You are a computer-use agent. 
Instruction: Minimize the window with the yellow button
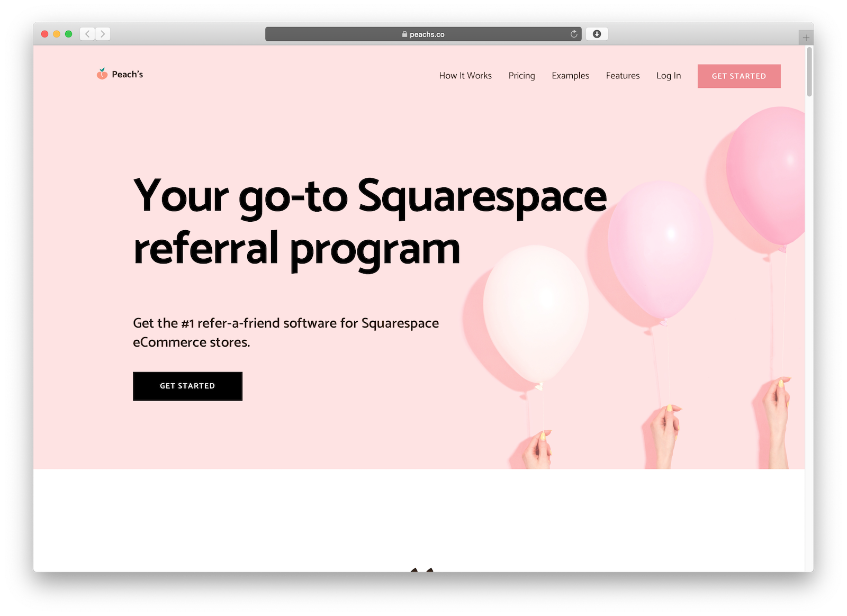(x=57, y=34)
